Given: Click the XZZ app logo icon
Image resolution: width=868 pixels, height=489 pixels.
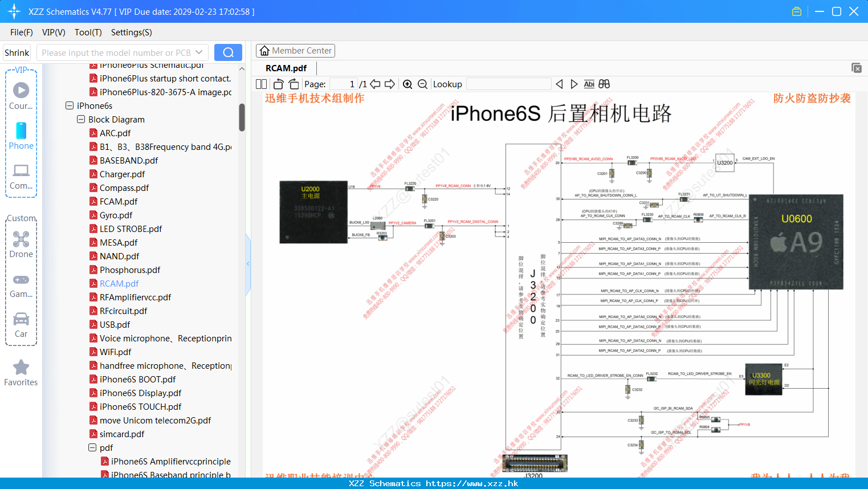Looking at the screenshot, I should [x=14, y=11].
